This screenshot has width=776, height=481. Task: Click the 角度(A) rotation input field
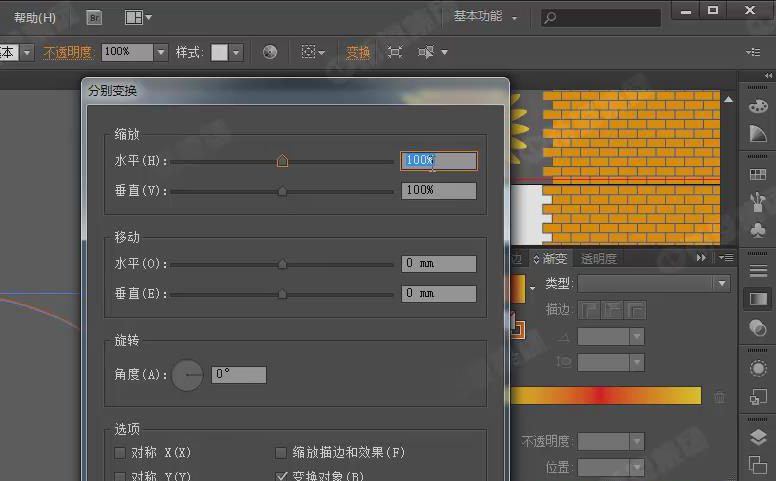tap(239, 375)
